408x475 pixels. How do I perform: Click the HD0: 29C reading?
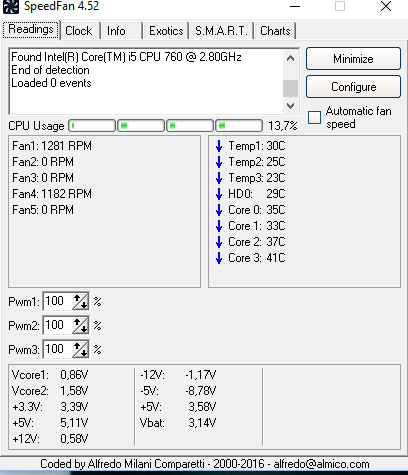click(257, 194)
